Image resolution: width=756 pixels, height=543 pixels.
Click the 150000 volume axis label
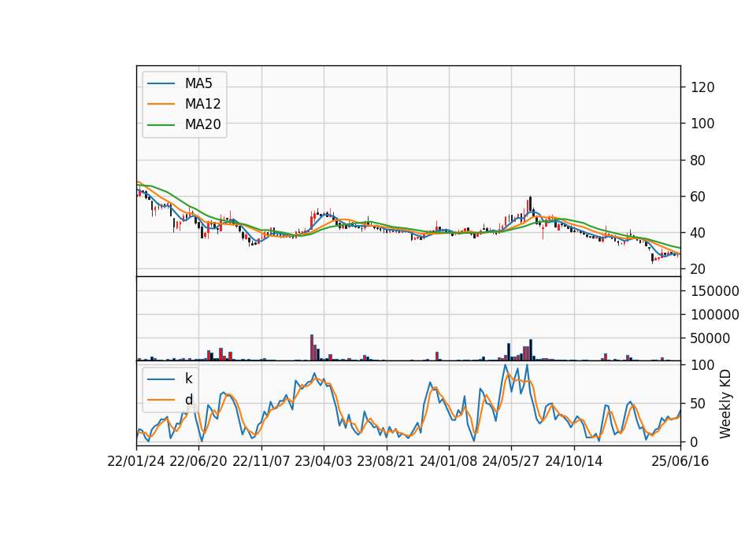pyautogui.click(x=714, y=291)
